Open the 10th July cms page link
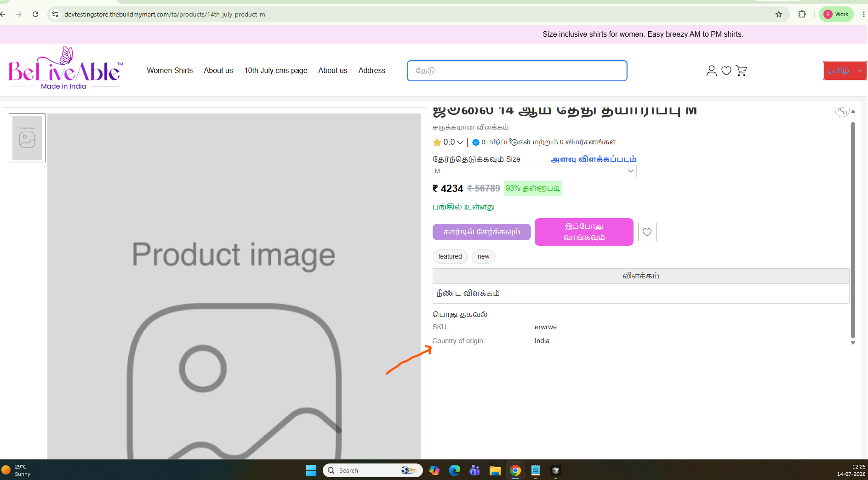Screen dimensions: 868x480 click(276, 70)
